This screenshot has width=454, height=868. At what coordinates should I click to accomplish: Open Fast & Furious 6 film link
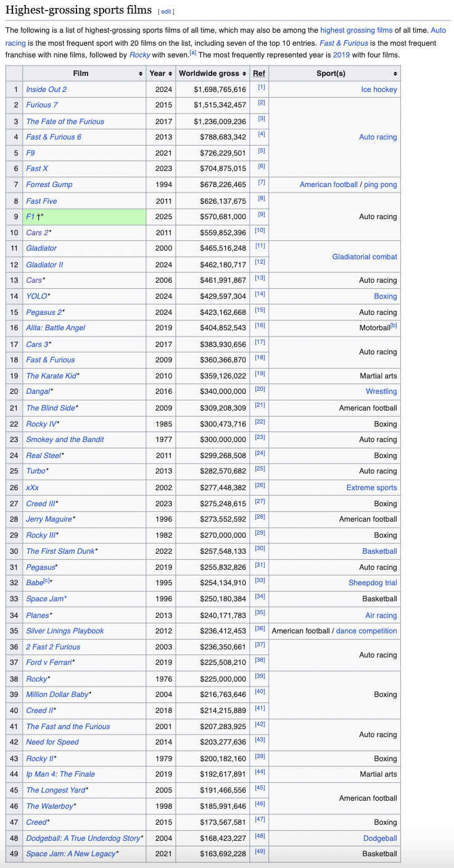click(x=54, y=137)
